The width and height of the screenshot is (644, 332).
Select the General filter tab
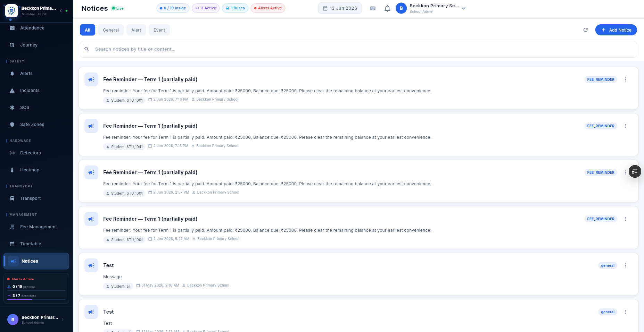(x=111, y=30)
